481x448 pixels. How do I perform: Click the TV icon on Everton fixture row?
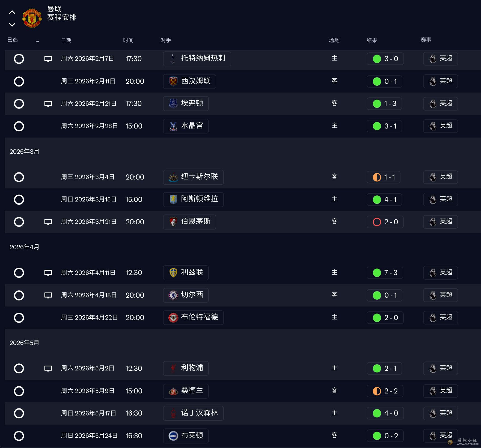pos(48,104)
